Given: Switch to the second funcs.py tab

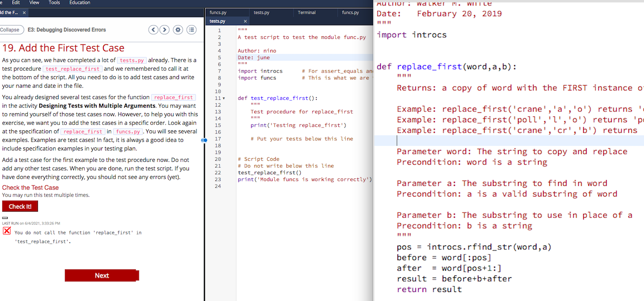Looking at the screenshot, I should coord(356,13).
